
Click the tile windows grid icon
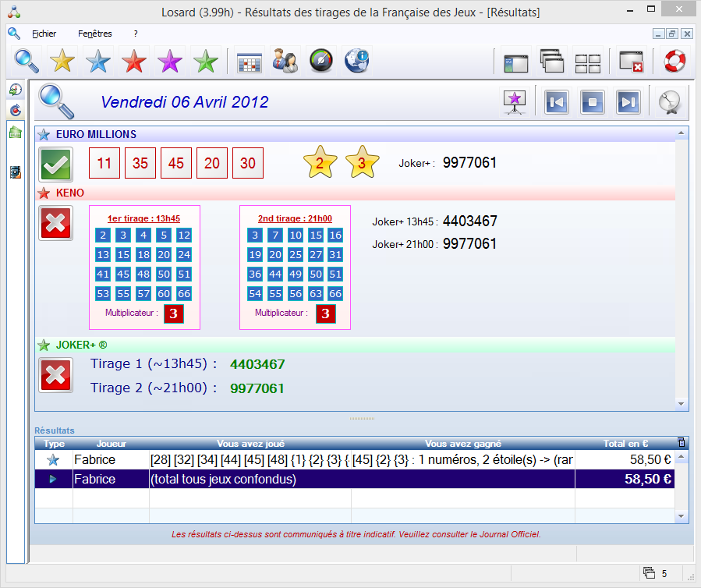587,63
